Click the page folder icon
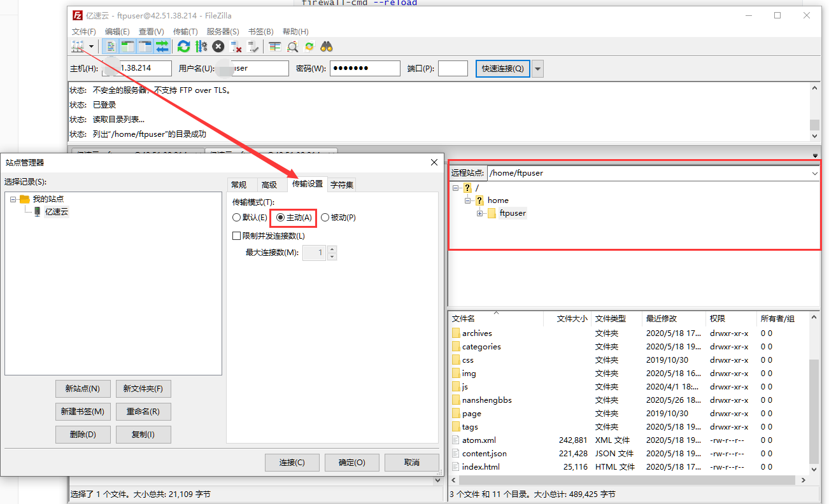Viewport: 829px width, 504px height. pos(456,413)
